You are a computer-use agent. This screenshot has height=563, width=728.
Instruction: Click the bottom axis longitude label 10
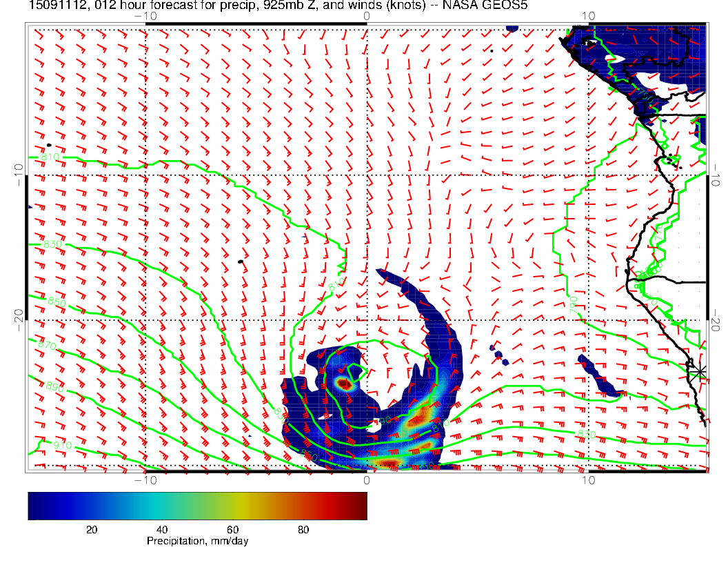pyautogui.click(x=588, y=480)
